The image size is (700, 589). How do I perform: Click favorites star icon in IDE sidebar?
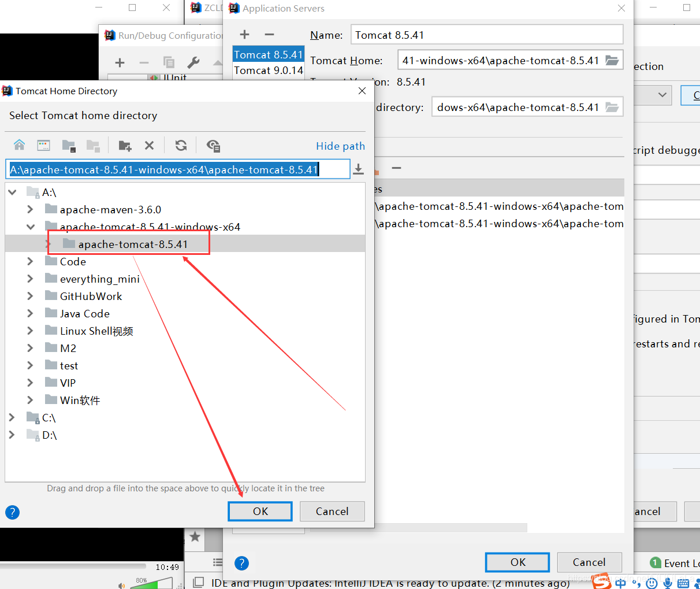195,537
